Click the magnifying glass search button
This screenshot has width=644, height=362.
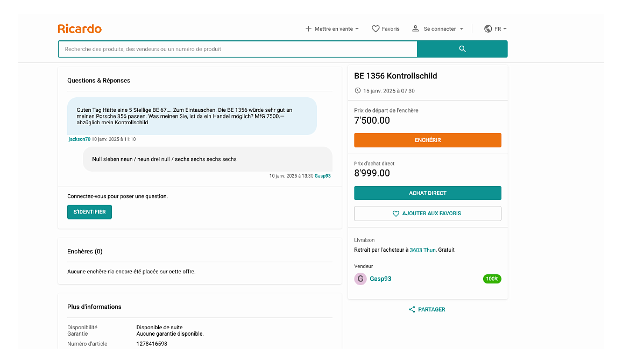point(462,49)
